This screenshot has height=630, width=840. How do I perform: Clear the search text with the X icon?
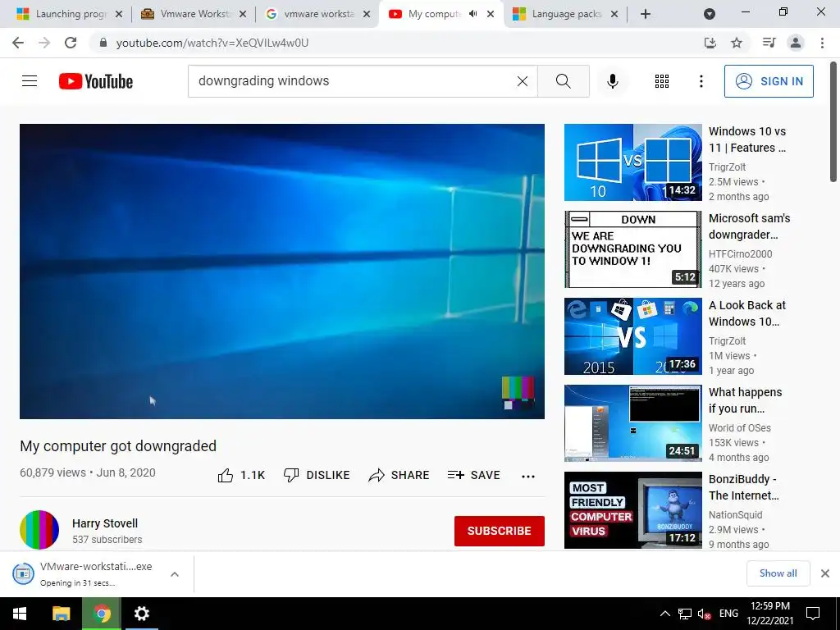pyautogui.click(x=523, y=81)
